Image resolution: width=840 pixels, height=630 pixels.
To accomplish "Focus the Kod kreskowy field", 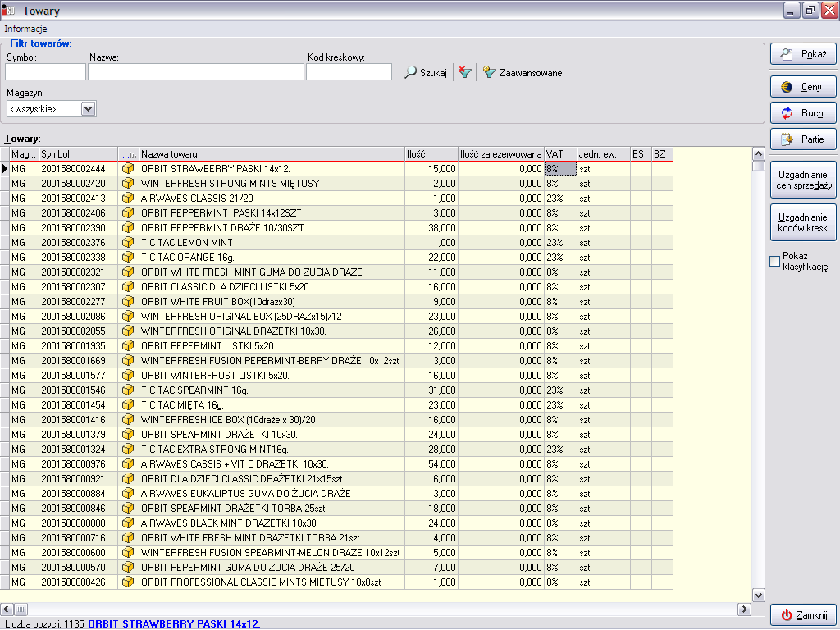I will pyautogui.click(x=349, y=72).
